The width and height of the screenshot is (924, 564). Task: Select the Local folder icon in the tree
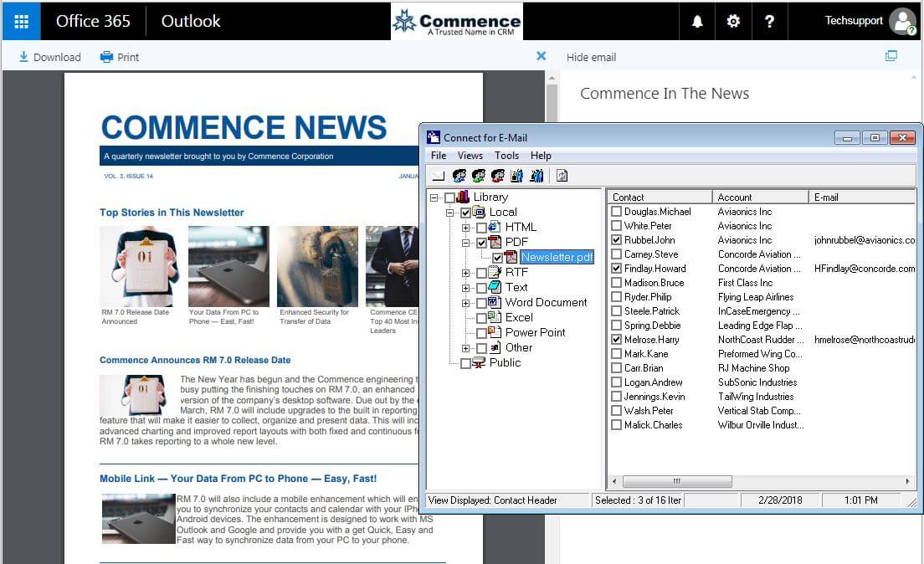click(x=479, y=213)
